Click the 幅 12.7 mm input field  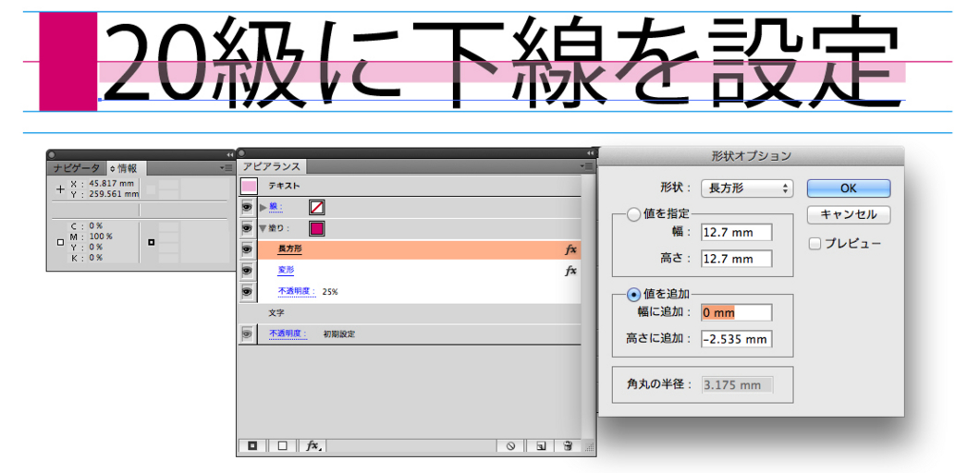(737, 233)
